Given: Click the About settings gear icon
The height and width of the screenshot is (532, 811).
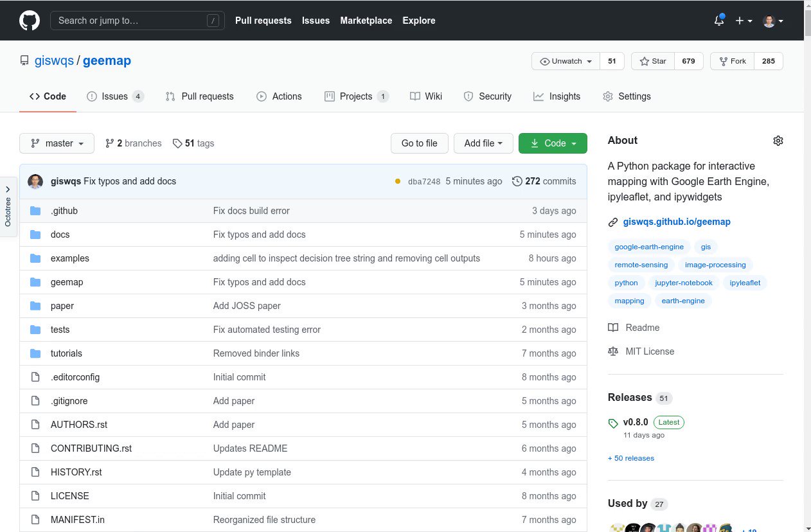Looking at the screenshot, I should 778,141.
